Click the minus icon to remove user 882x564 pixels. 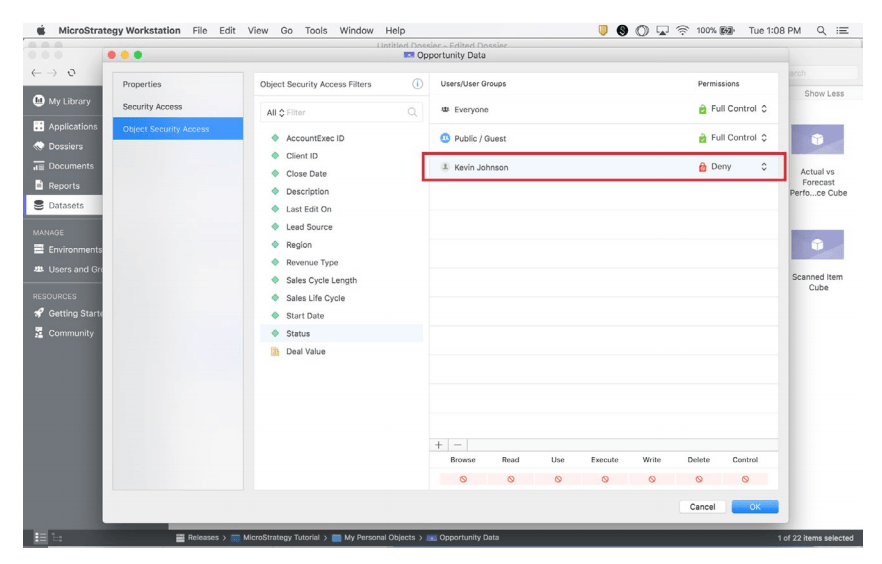(457, 444)
